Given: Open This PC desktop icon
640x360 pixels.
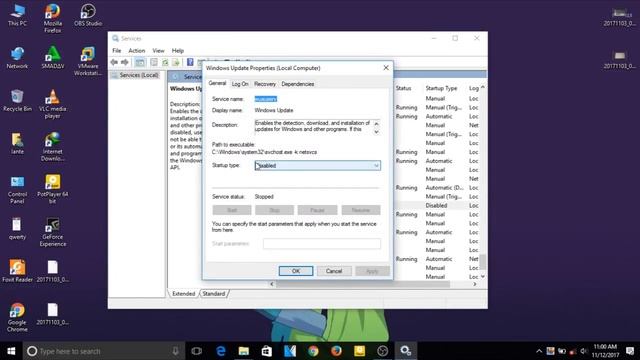Looking at the screenshot, I should click(18, 16).
